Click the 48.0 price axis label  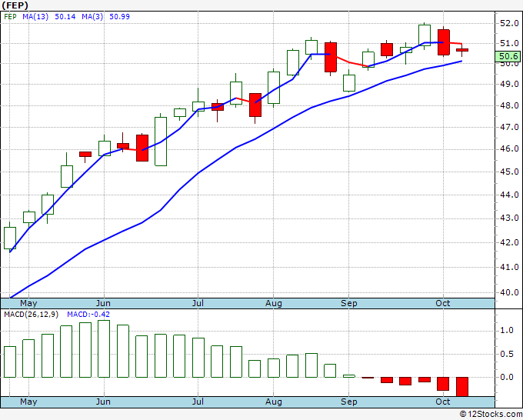click(x=509, y=105)
